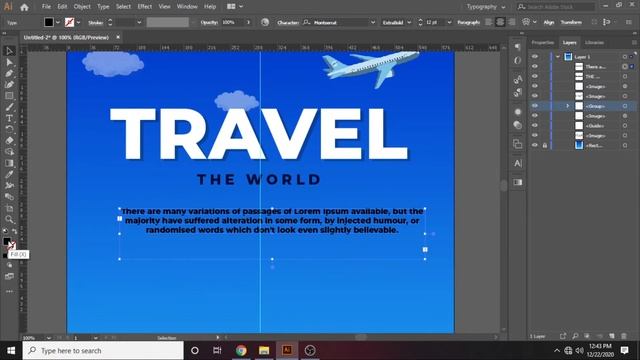640x360 pixels.
Task: Select the Blend tool
Action: [x=9, y=197]
